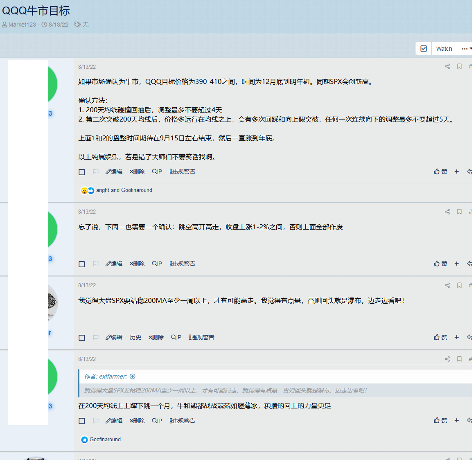Open the more options dropdown next to Watch
476x460 pixels.
466,49
